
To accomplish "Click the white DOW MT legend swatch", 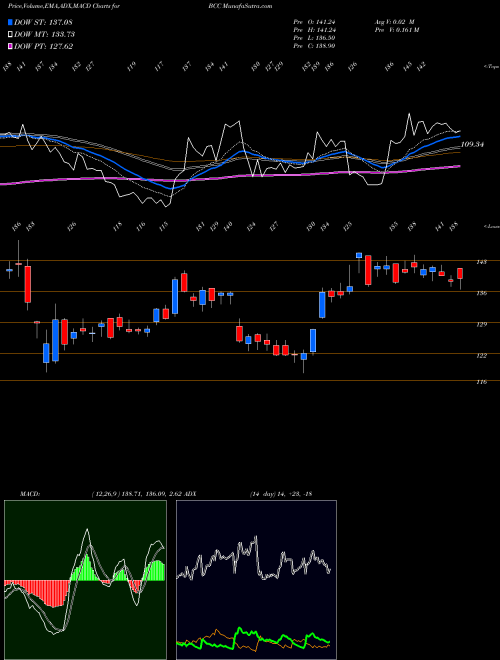I will point(10,34).
